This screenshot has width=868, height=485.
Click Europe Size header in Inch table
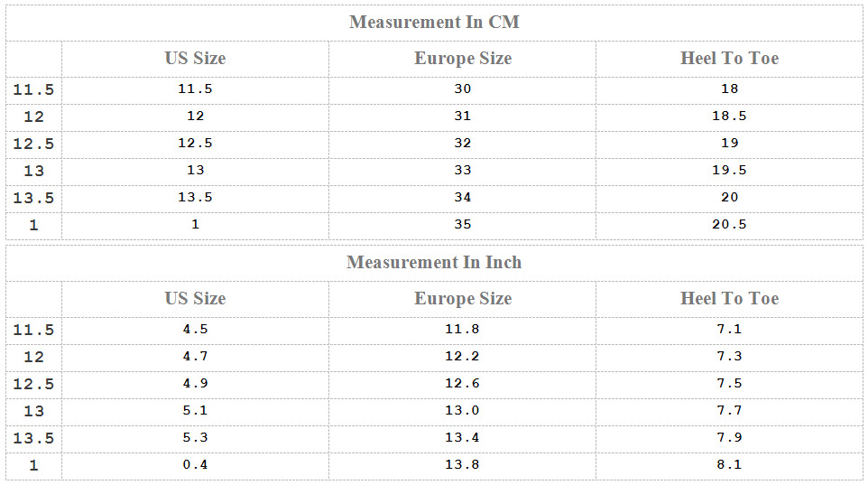[x=463, y=298]
